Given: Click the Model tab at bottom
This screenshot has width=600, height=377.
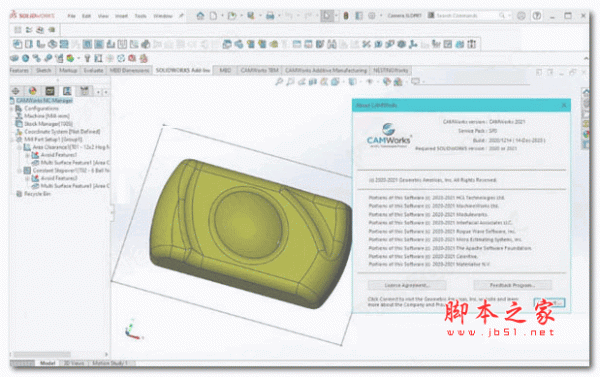Looking at the screenshot, I should (x=47, y=362).
